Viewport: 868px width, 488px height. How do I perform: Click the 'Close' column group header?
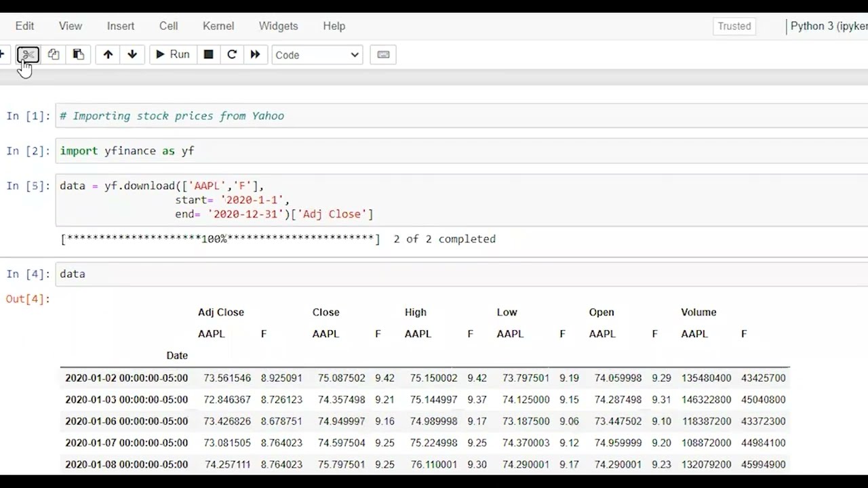pos(325,312)
